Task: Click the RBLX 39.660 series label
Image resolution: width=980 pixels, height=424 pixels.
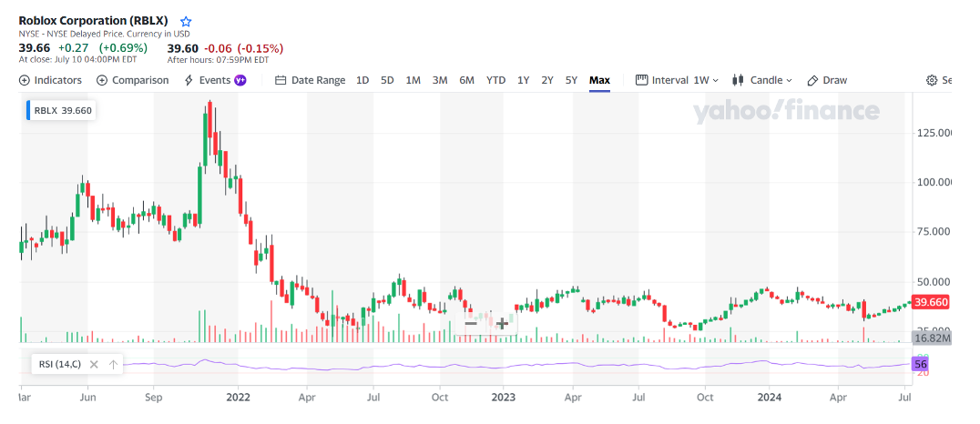Action: [x=63, y=111]
